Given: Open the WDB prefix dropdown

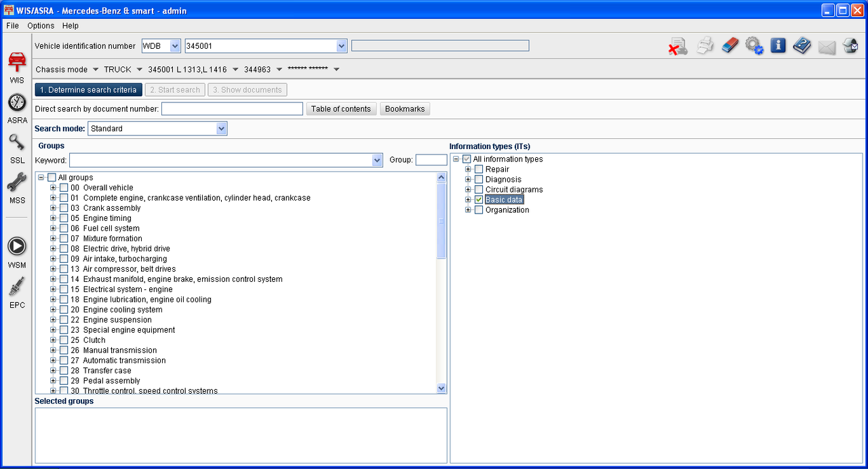Looking at the screenshot, I should coord(175,45).
